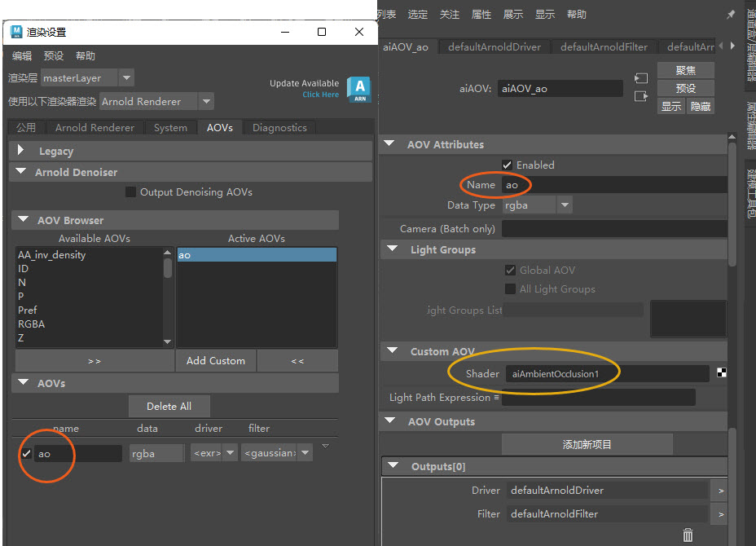756x546 pixels.
Task: Collapse the Custom AOV section
Action: coord(393,350)
